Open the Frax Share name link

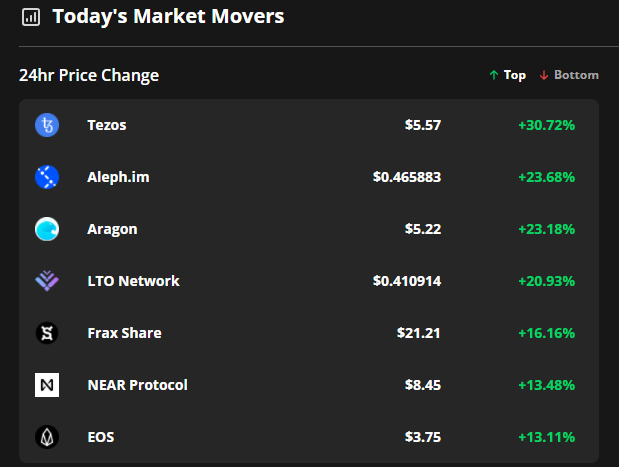[x=124, y=333]
